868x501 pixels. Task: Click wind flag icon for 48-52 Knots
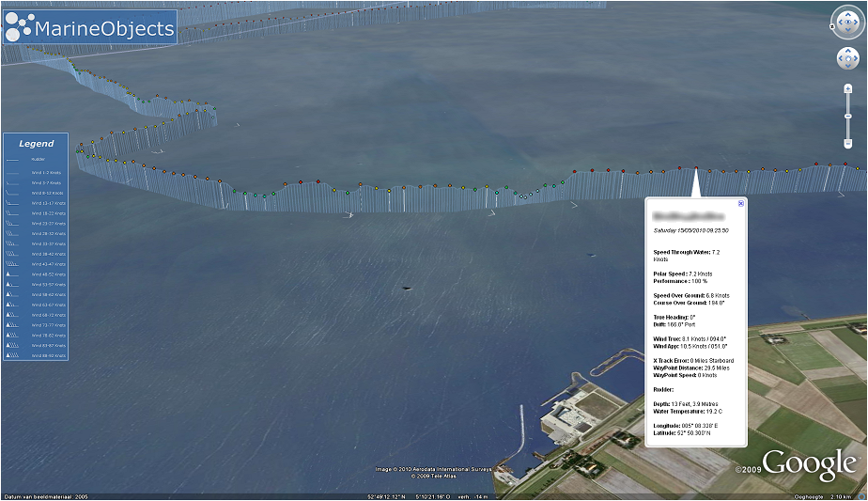(x=11, y=274)
